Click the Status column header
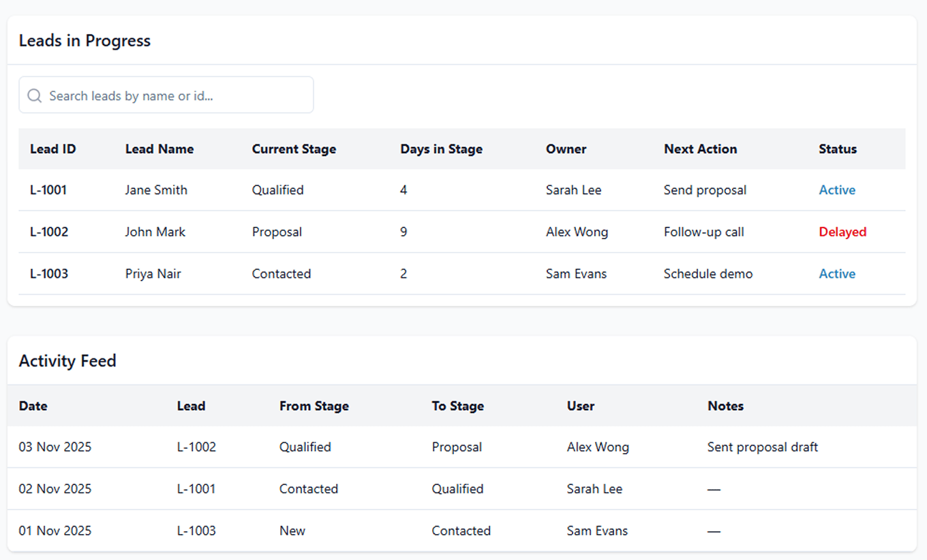 tap(837, 149)
